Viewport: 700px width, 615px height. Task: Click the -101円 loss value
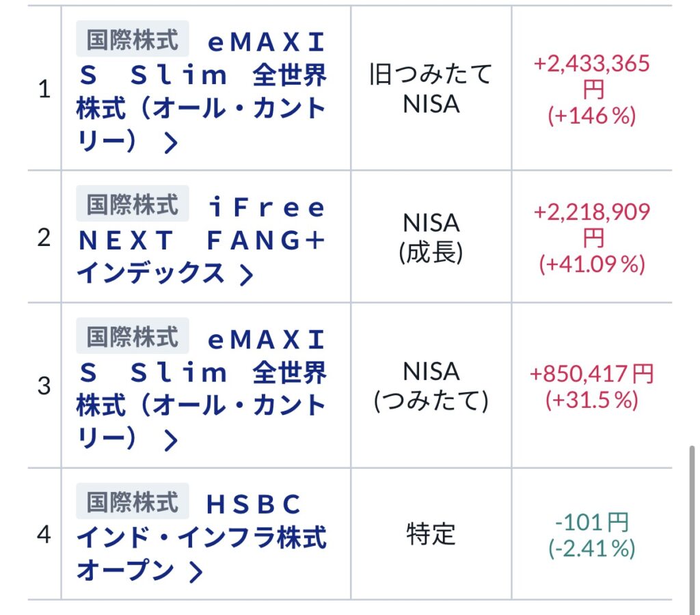(592, 523)
